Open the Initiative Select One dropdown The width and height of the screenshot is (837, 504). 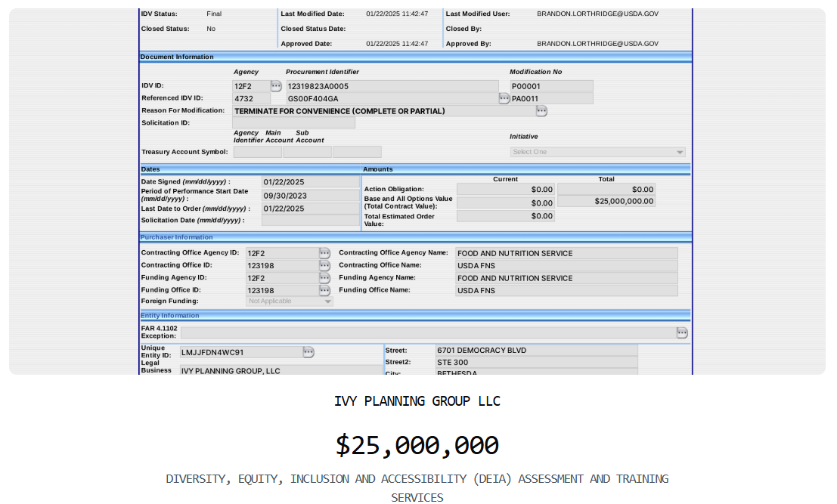(x=597, y=151)
